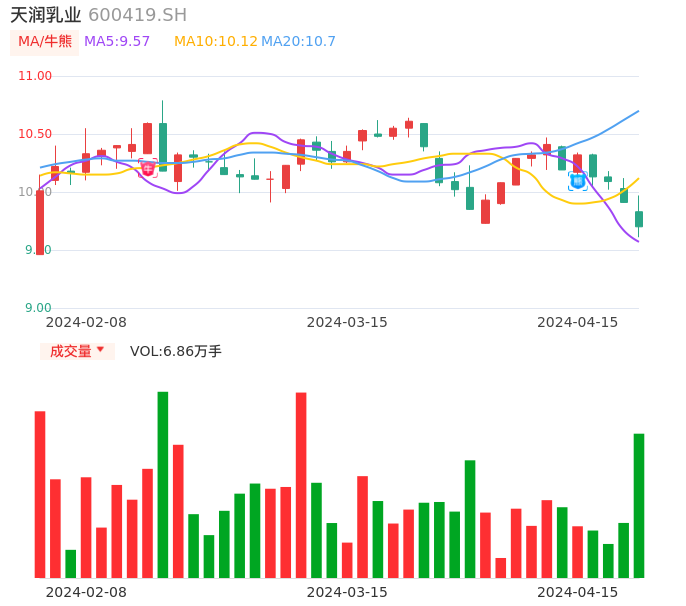Click the 2024-04-15 date label below volume chart

tap(578, 592)
